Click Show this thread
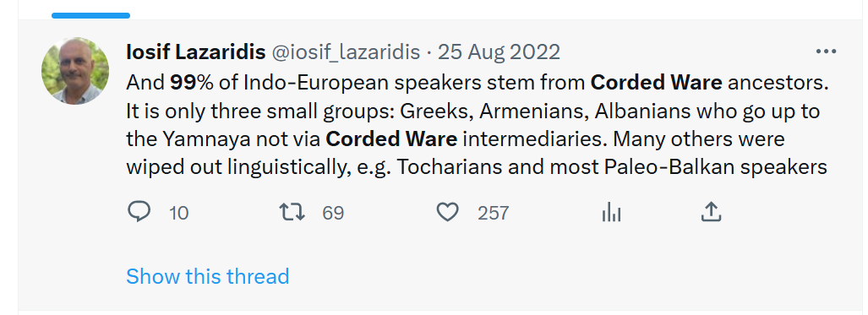Image resolution: width=868 pixels, height=315 pixels. (208, 275)
